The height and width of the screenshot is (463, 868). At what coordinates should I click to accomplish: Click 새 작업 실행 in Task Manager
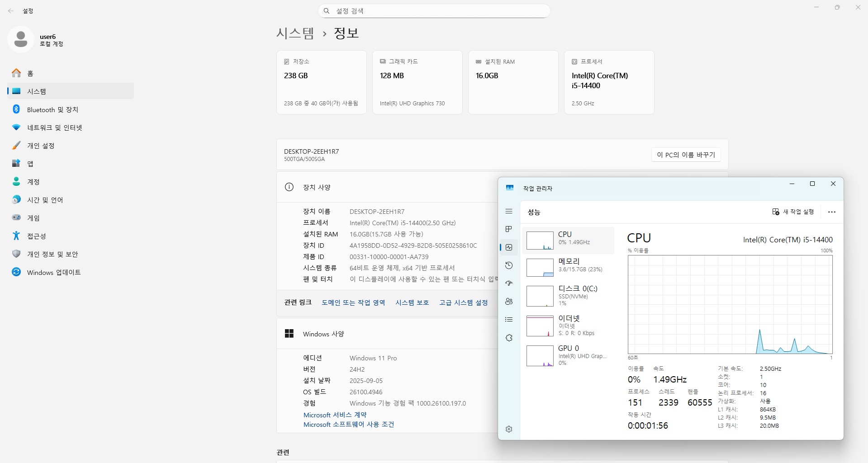click(793, 212)
